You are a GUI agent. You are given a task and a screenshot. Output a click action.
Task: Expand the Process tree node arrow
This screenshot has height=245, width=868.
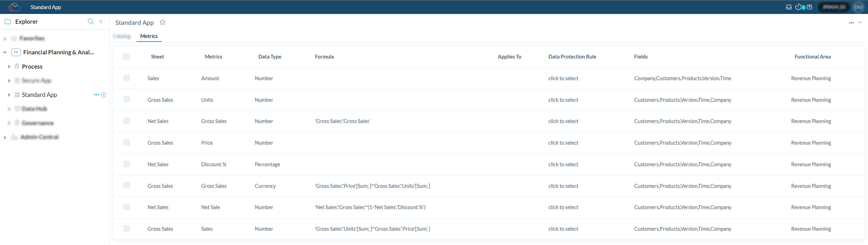tap(9, 66)
